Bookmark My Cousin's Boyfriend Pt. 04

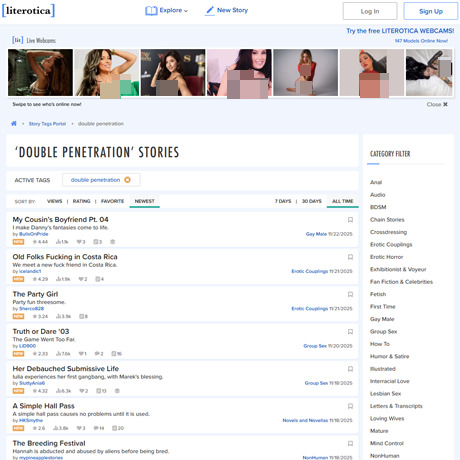350,220
